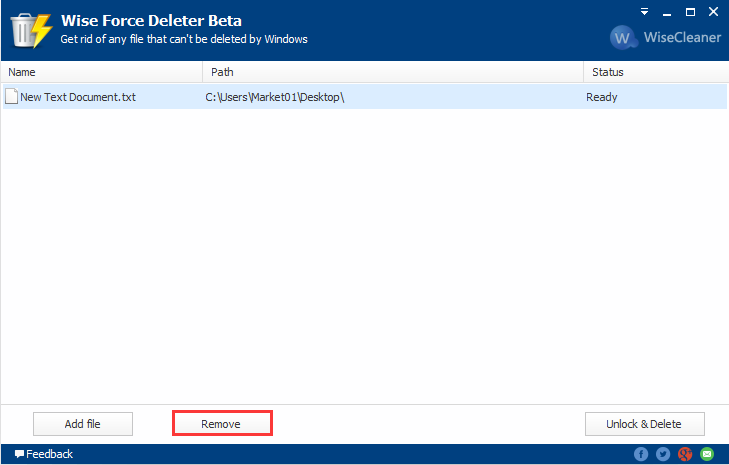This screenshot has height=465, width=729.
Task: Click the Feedback speech bubble icon
Action: pos(19,454)
